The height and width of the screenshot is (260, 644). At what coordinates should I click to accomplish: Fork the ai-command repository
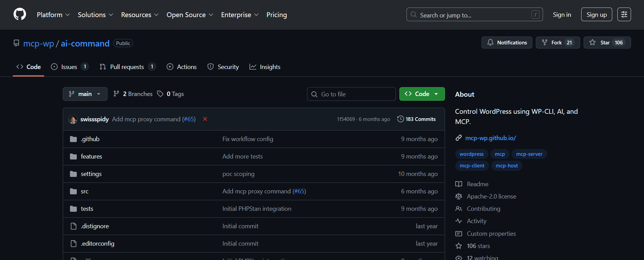pos(558,43)
